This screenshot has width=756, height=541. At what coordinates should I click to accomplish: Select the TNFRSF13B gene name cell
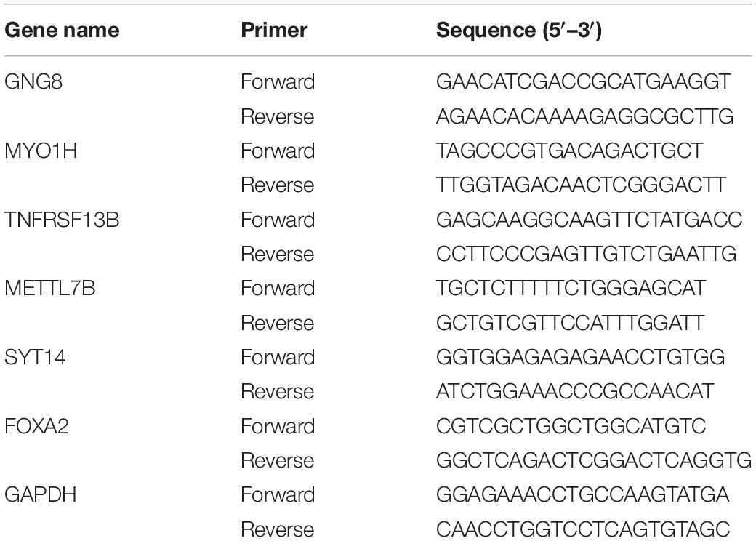pyautogui.click(x=62, y=220)
